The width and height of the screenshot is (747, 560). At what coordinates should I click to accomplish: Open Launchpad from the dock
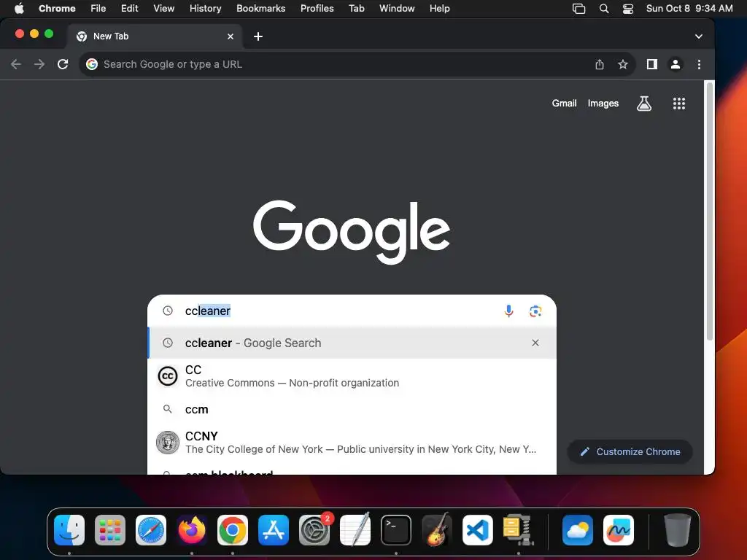(110, 530)
